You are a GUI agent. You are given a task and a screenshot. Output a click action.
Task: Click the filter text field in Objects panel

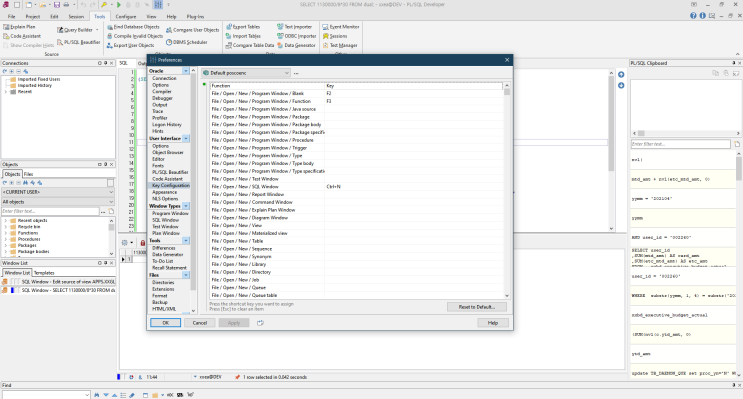(x=50, y=211)
